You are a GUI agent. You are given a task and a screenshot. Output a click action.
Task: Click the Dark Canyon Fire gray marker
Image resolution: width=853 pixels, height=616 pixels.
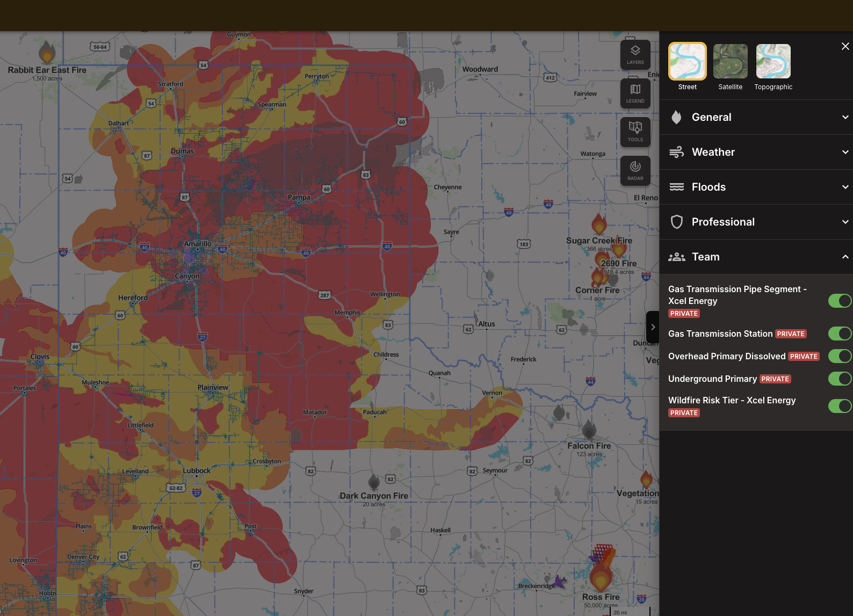click(x=374, y=482)
